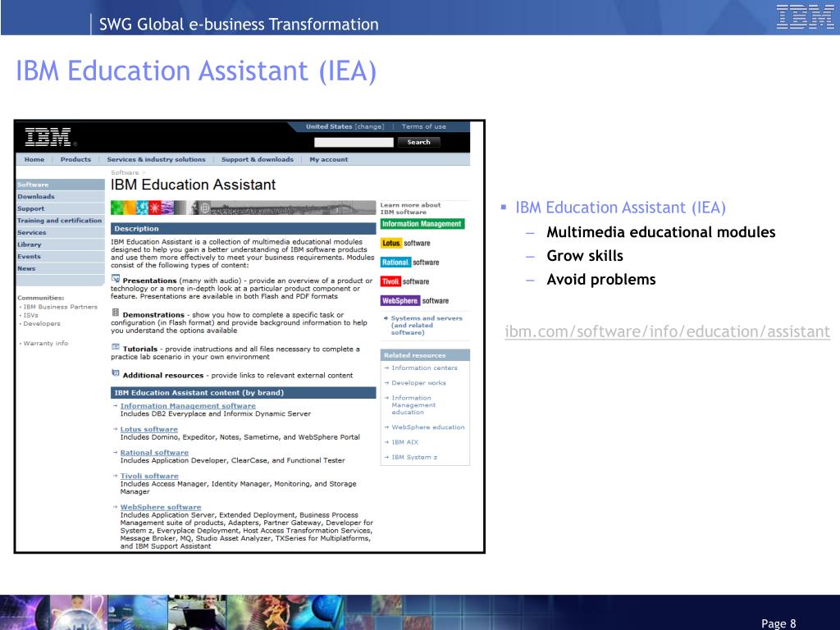Image resolution: width=840 pixels, height=630 pixels.
Task: Open the ibm.com/software/info/education/assistant URL
Action: coord(668,331)
